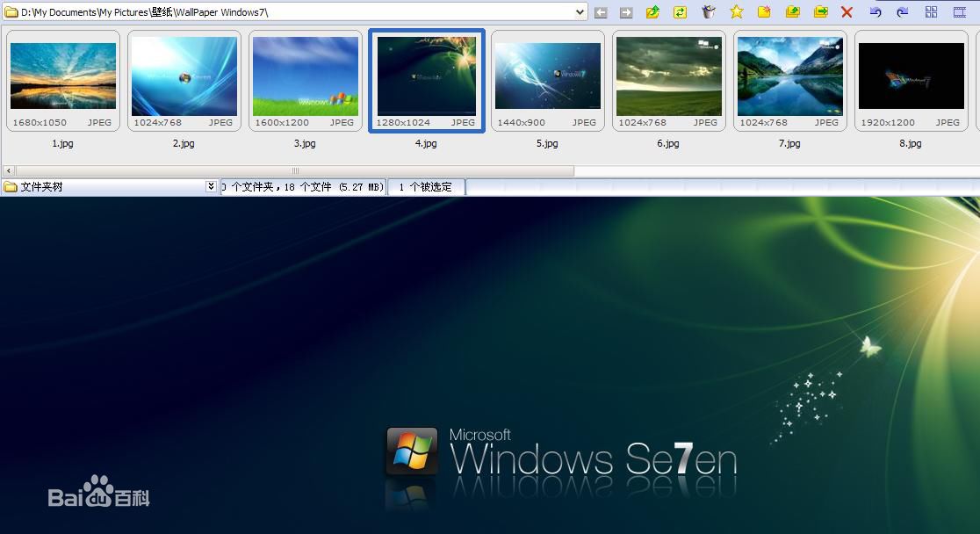Click the 7.jpg file name

[x=789, y=143]
